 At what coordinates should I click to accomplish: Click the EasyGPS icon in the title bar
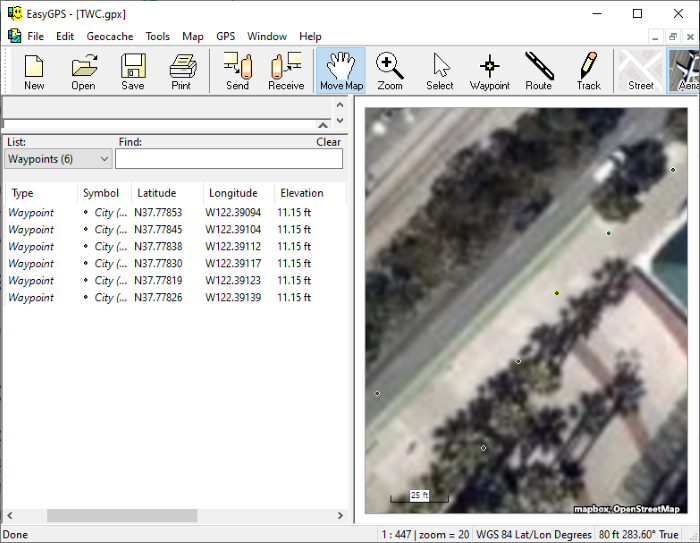pyautogui.click(x=15, y=13)
